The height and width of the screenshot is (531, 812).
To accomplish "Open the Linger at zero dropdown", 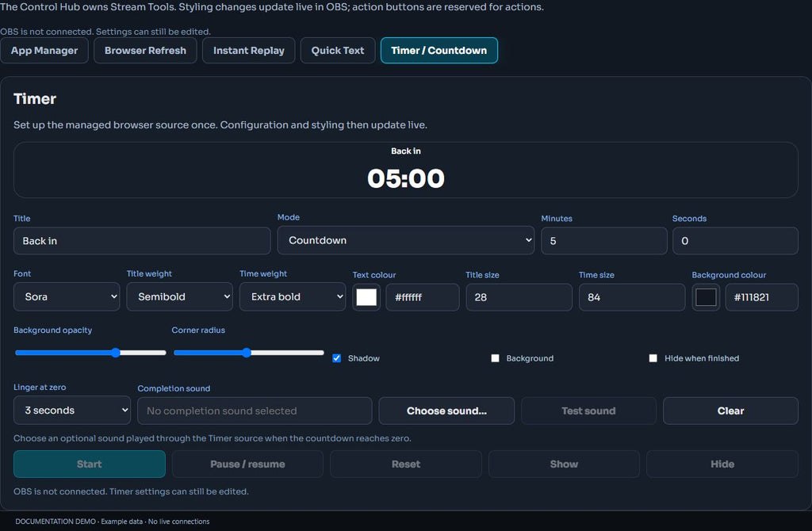I will (72, 410).
